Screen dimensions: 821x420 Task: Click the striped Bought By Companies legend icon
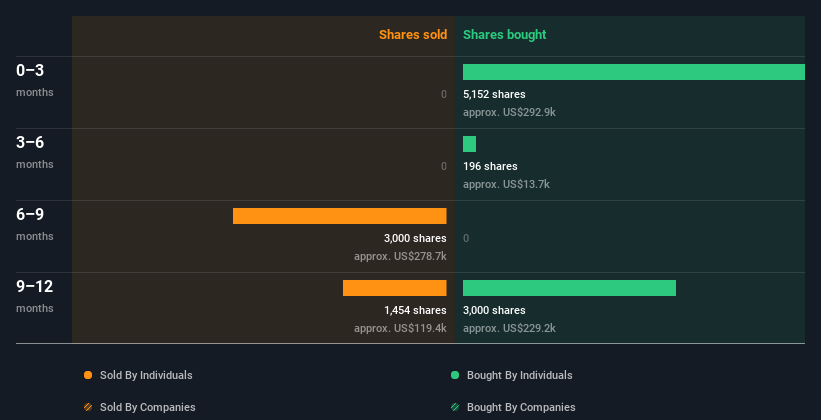click(455, 407)
